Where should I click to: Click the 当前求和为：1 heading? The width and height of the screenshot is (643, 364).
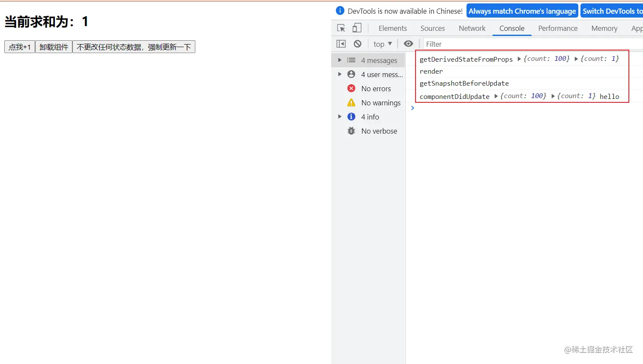pos(46,21)
